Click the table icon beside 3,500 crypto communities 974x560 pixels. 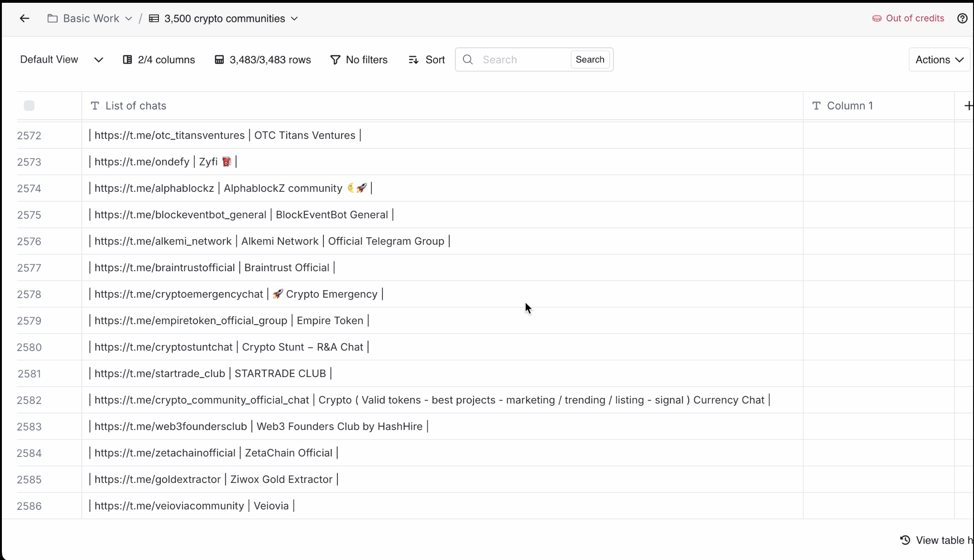point(154,19)
